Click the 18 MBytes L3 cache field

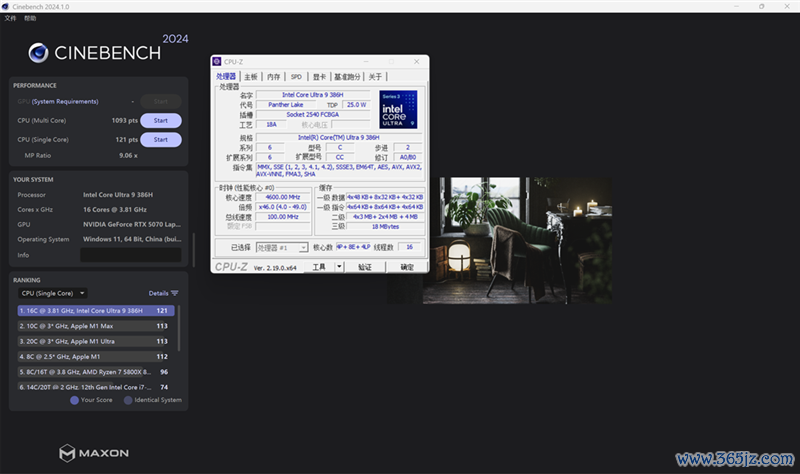click(385, 227)
